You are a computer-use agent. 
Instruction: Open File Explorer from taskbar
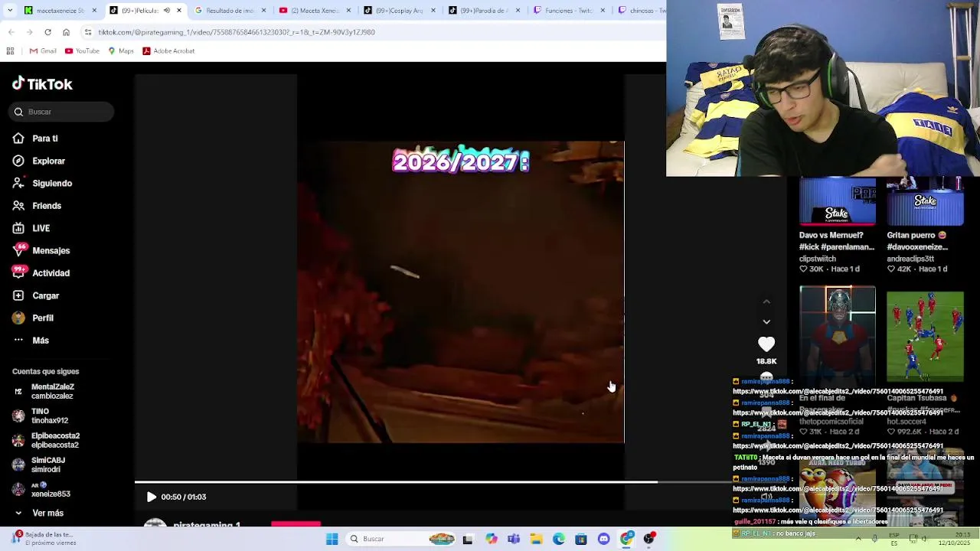coord(536,539)
